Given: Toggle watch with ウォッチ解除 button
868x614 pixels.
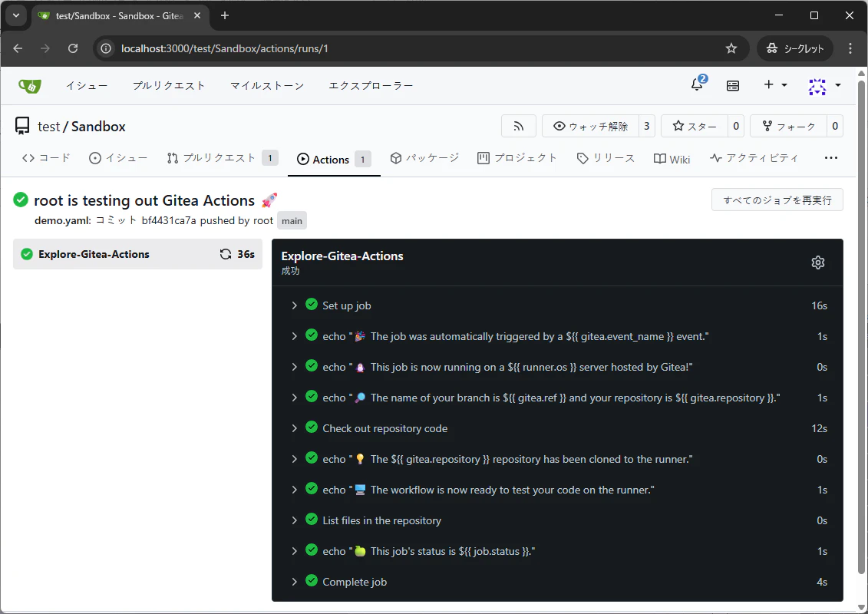Looking at the screenshot, I should click(590, 126).
